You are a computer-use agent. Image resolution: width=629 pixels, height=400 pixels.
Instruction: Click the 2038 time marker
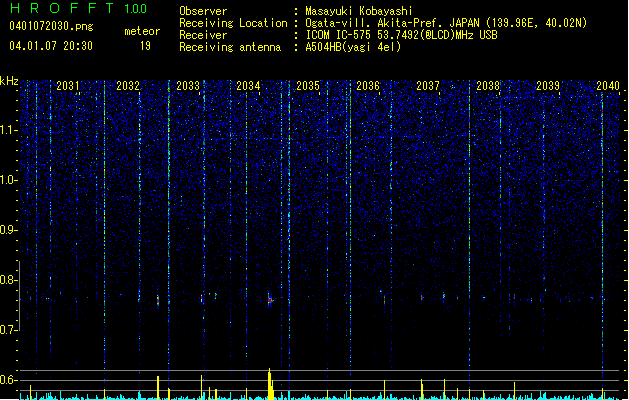pos(488,86)
